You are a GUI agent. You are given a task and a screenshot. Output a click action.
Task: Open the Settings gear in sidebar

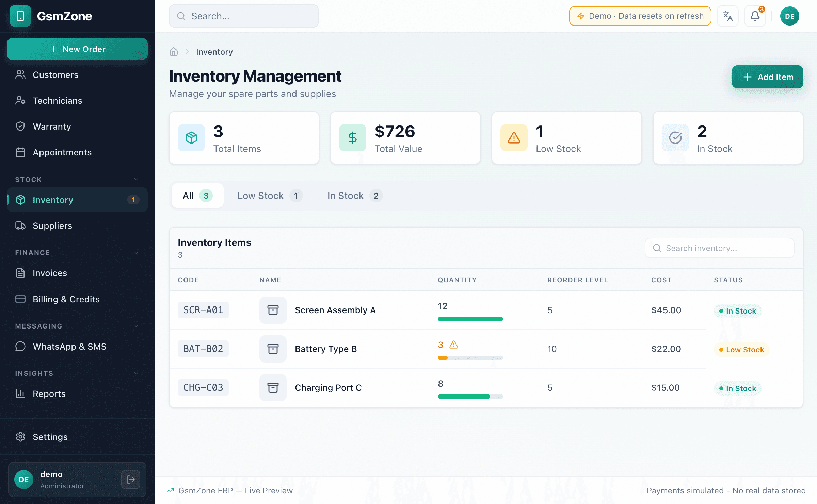coord(20,437)
